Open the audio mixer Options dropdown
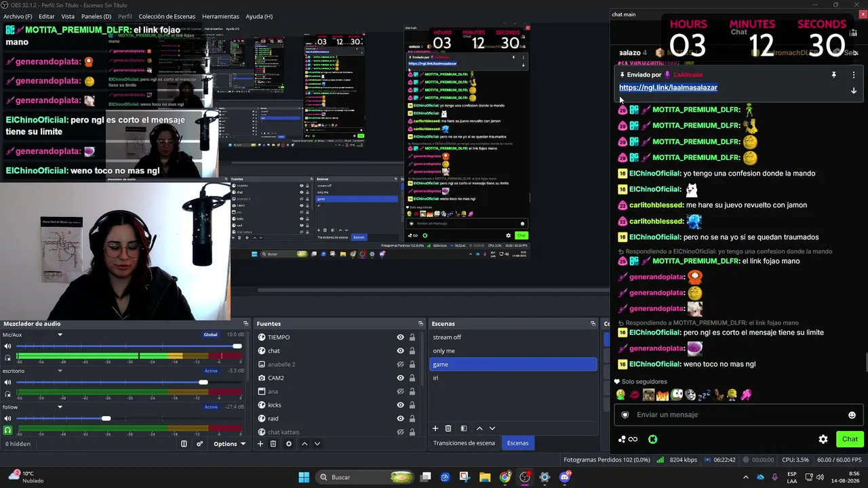 pyautogui.click(x=229, y=444)
